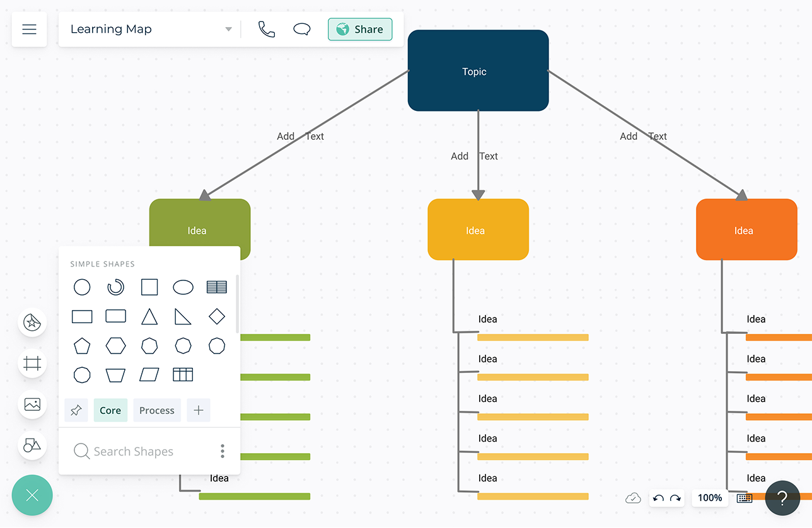The width and height of the screenshot is (812, 528).
Task: Open the Learning Map title dropdown
Action: click(228, 29)
